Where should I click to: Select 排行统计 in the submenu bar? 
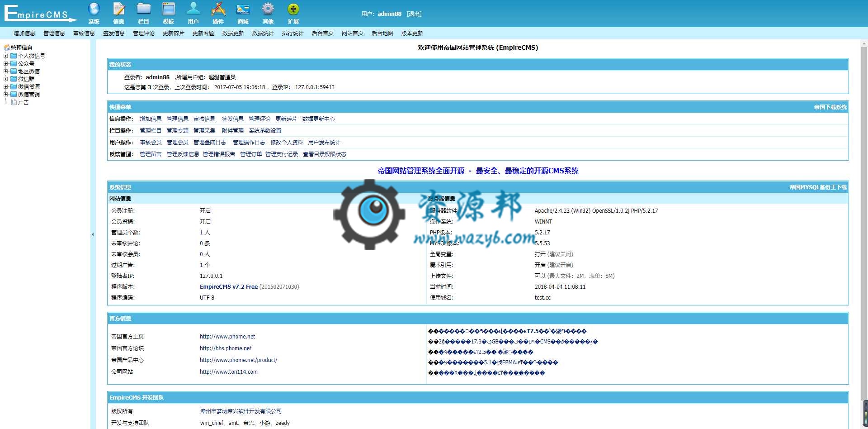tap(293, 33)
